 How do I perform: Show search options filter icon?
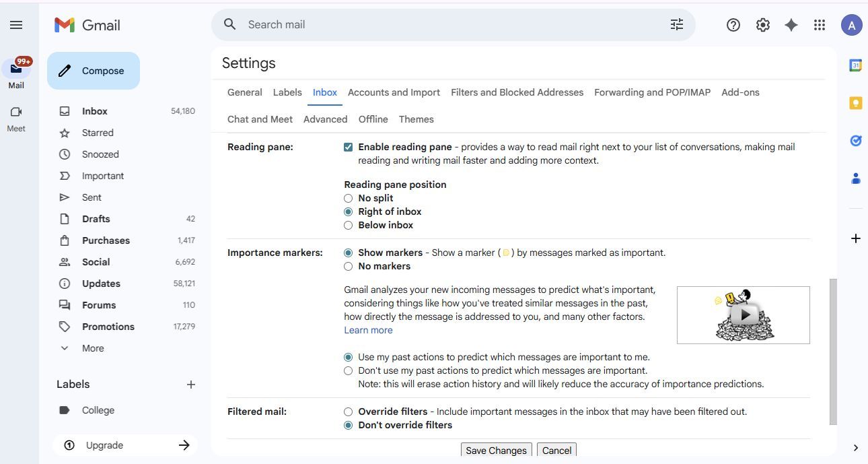tap(676, 25)
